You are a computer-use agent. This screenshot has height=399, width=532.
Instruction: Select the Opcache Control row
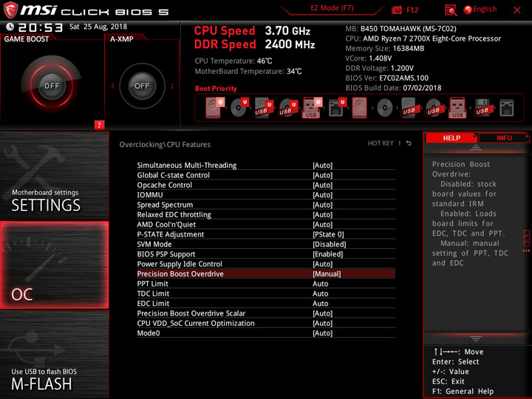tap(266, 185)
